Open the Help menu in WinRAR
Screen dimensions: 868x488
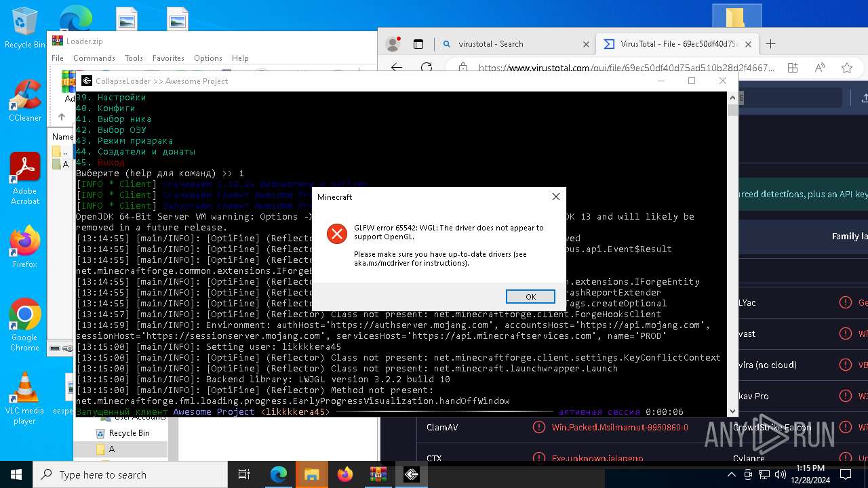pyautogui.click(x=240, y=58)
